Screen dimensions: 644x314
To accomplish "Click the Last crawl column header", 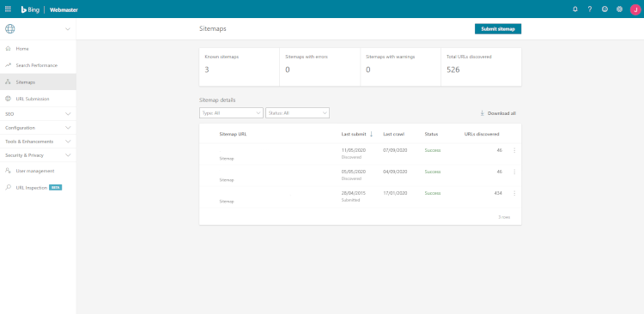I will (393, 134).
